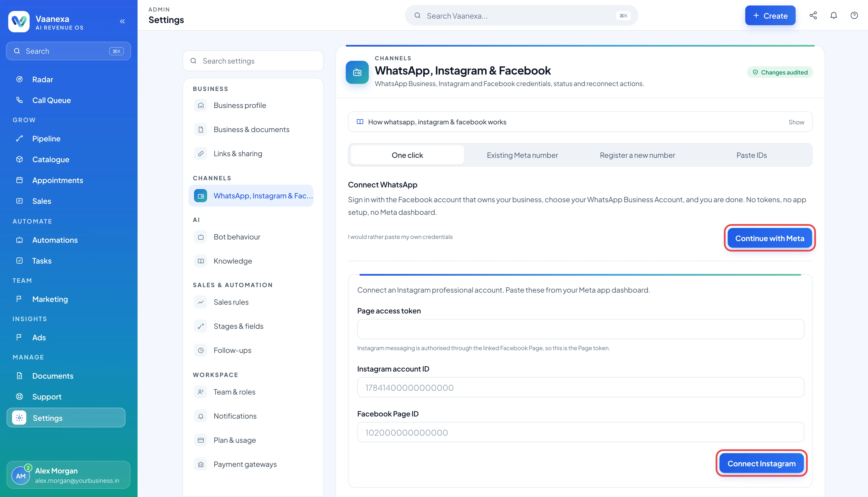
Task: Click the Continue with Meta button
Action: point(770,238)
